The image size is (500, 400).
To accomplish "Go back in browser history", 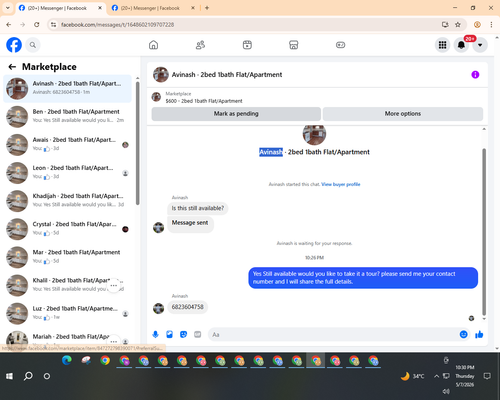I will pos(9,25).
